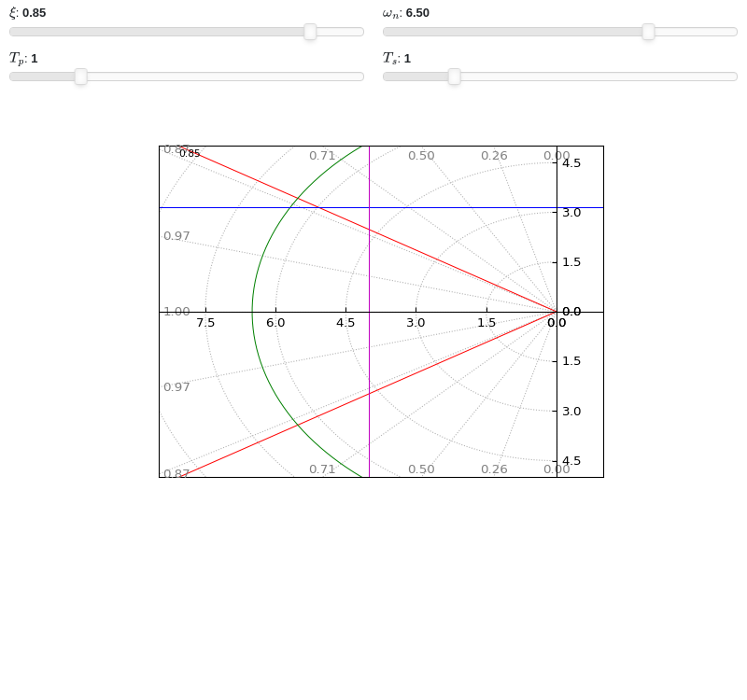Click the ξ value 0.85 label
Viewport: 747px width, 700px height.
[x=35, y=13]
